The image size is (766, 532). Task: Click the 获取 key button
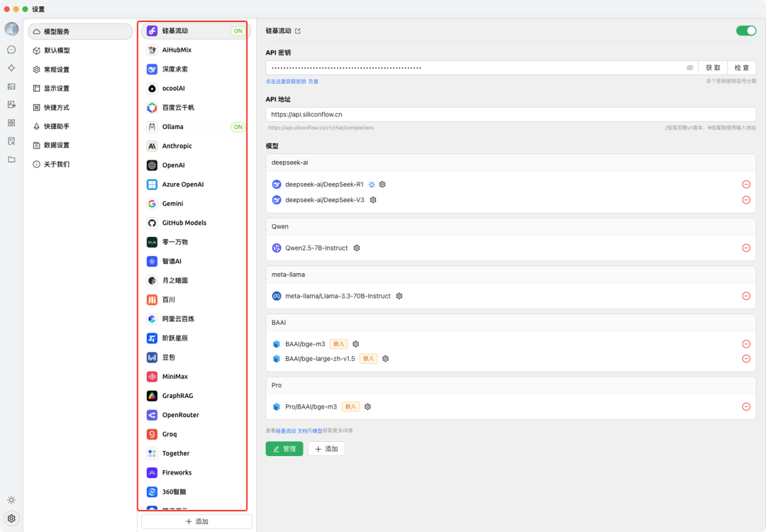pyautogui.click(x=713, y=68)
